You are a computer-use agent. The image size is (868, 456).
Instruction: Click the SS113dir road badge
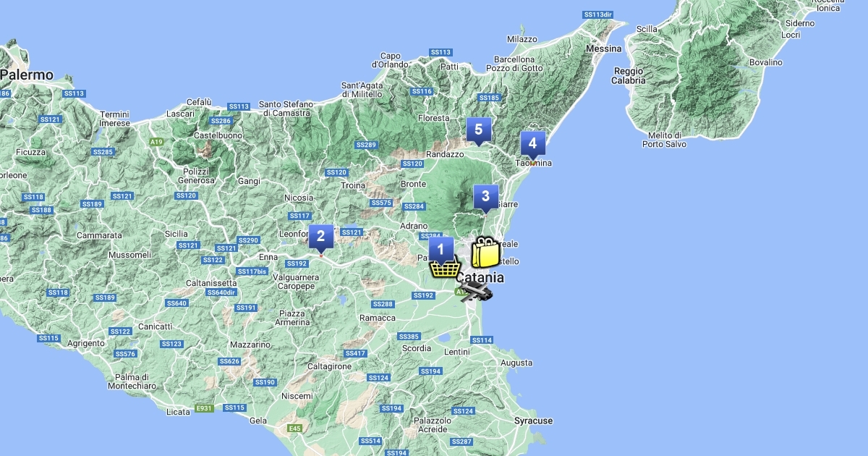click(597, 14)
